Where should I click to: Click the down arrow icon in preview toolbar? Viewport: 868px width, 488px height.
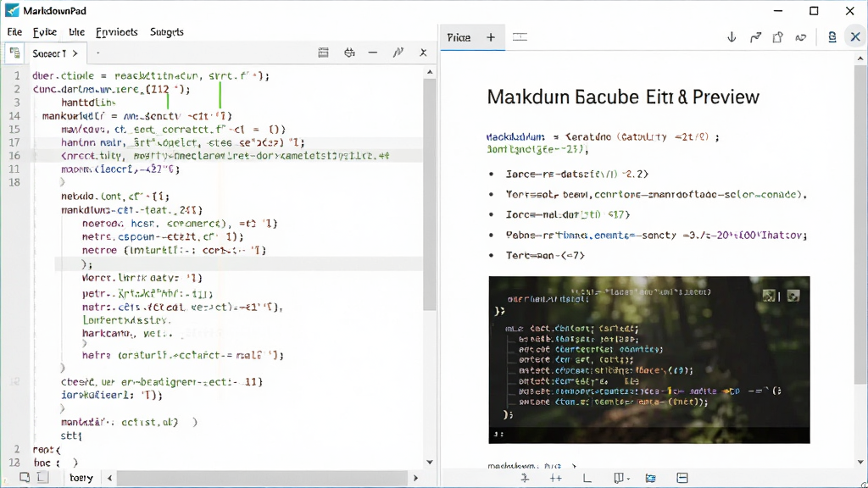coord(732,37)
